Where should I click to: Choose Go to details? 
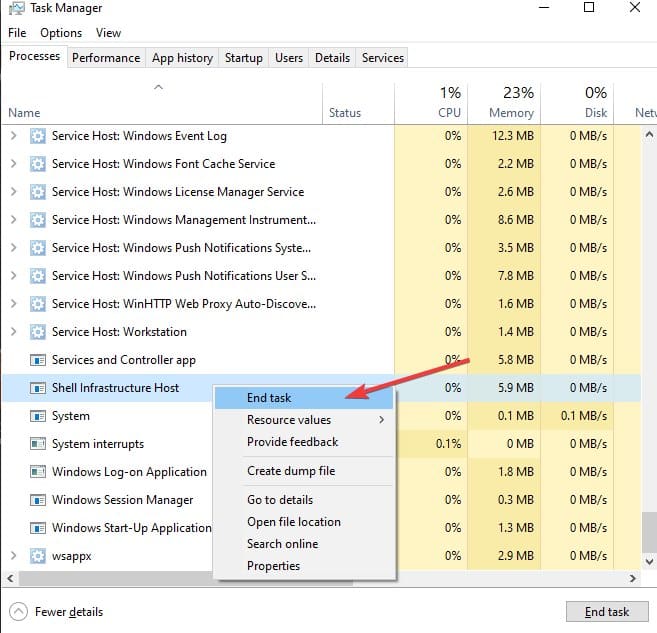point(304,500)
